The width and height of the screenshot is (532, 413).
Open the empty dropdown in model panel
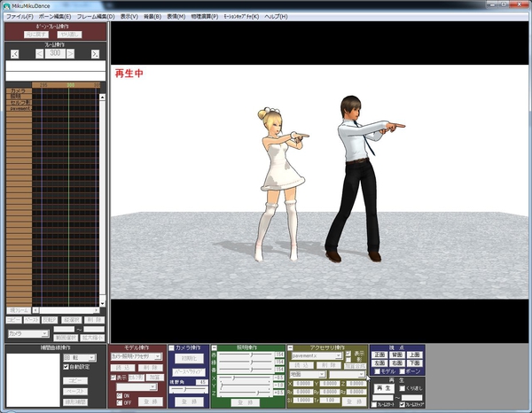[x=137, y=386]
